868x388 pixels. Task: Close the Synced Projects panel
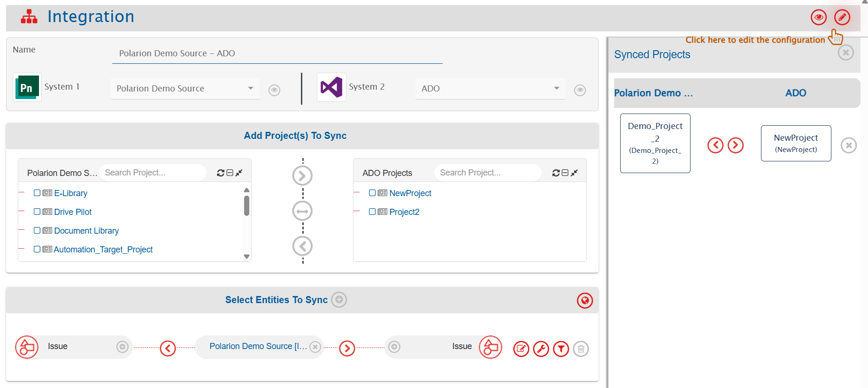point(845,53)
